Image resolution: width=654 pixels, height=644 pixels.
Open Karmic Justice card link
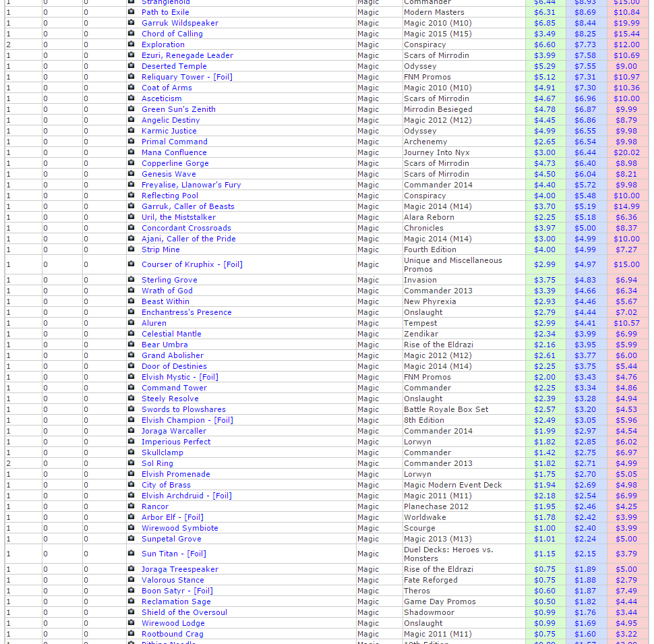169,131
